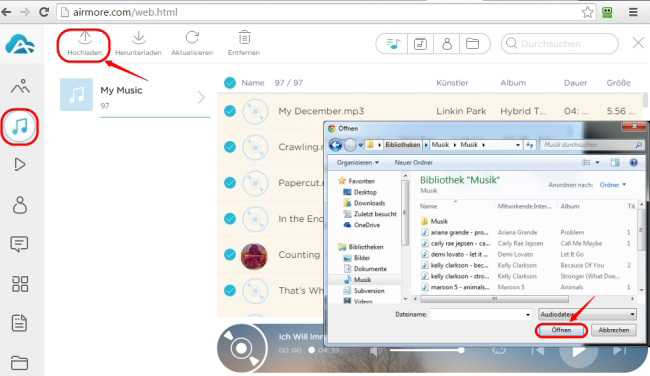The image size is (650, 376).
Task: Open the Anordnen nach Ordner dropdown
Action: (x=613, y=185)
